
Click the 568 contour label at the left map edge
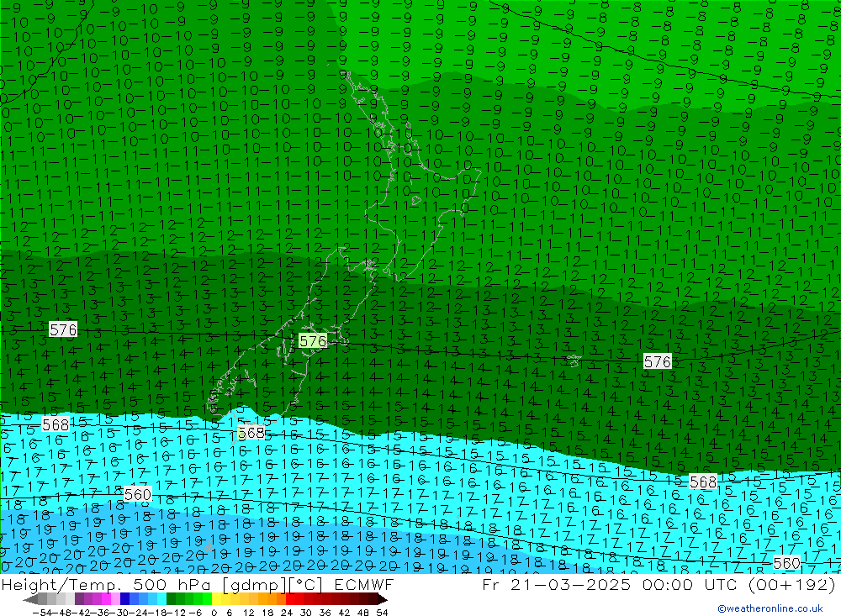(x=56, y=424)
